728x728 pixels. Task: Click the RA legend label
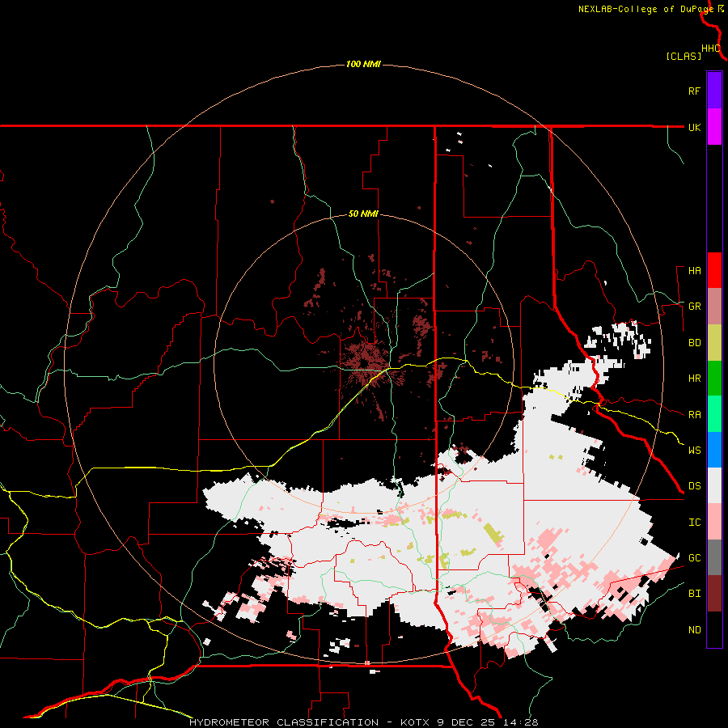pos(695,415)
